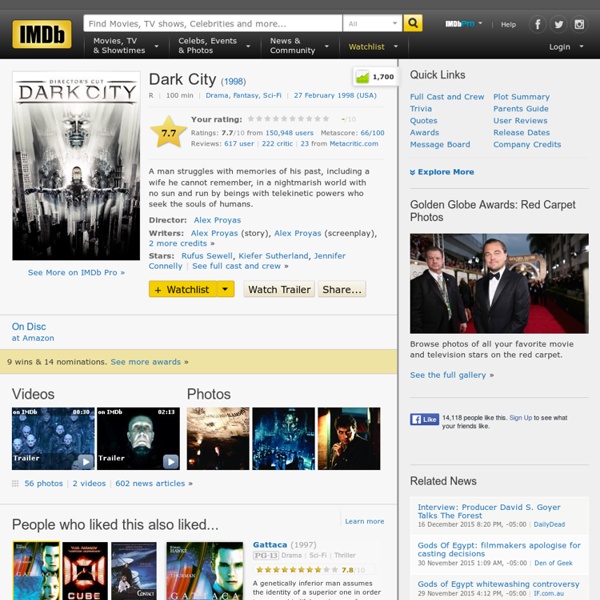The height and width of the screenshot is (600, 600).
Task: Play the 00:30 trailer video
Action: coord(53,439)
